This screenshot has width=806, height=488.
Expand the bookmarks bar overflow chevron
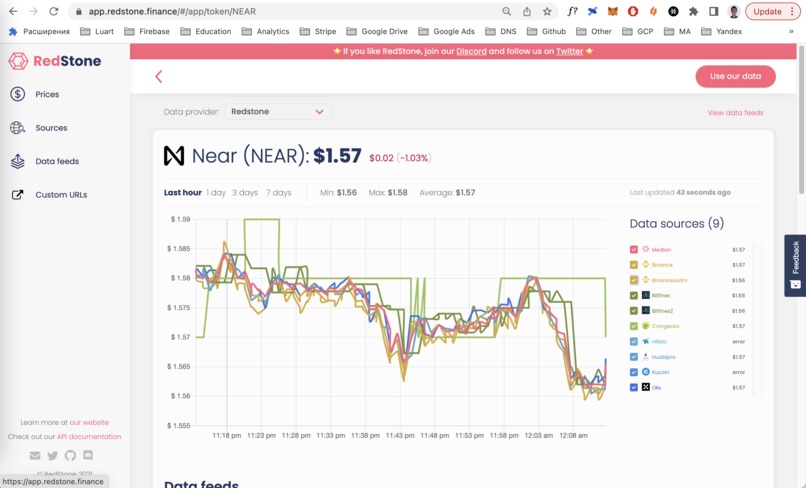pos(791,31)
